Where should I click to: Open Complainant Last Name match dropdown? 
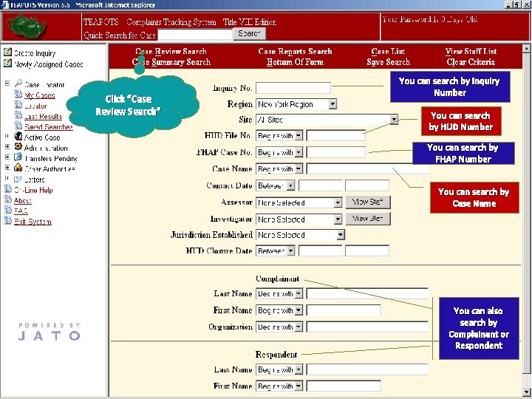click(299, 293)
